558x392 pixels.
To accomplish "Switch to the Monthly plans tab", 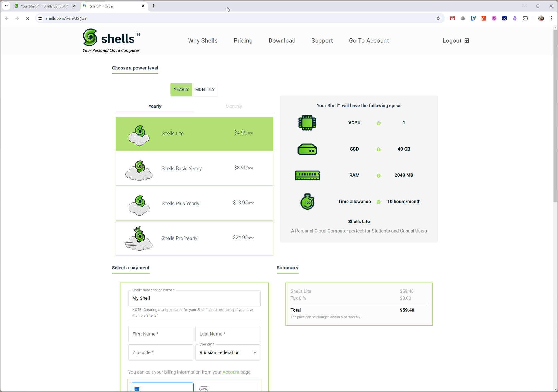I will pos(234,106).
